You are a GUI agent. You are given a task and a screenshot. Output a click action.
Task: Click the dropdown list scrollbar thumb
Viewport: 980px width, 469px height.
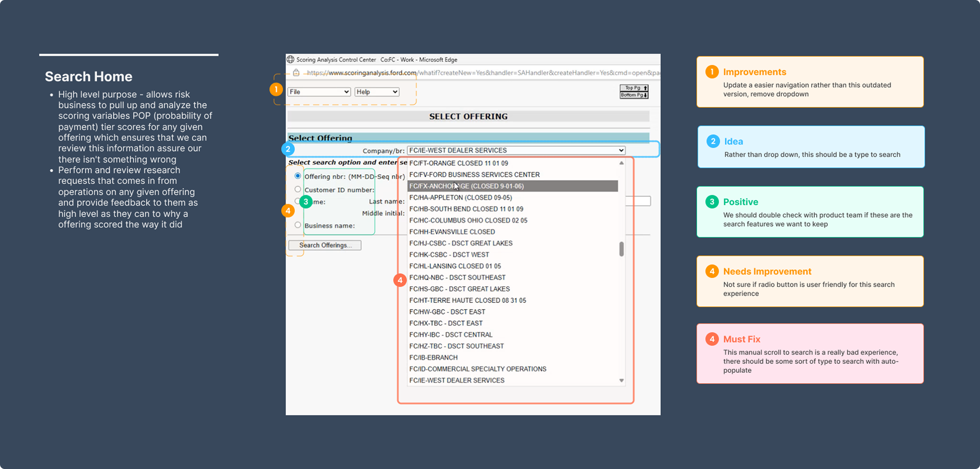[x=621, y=249]
